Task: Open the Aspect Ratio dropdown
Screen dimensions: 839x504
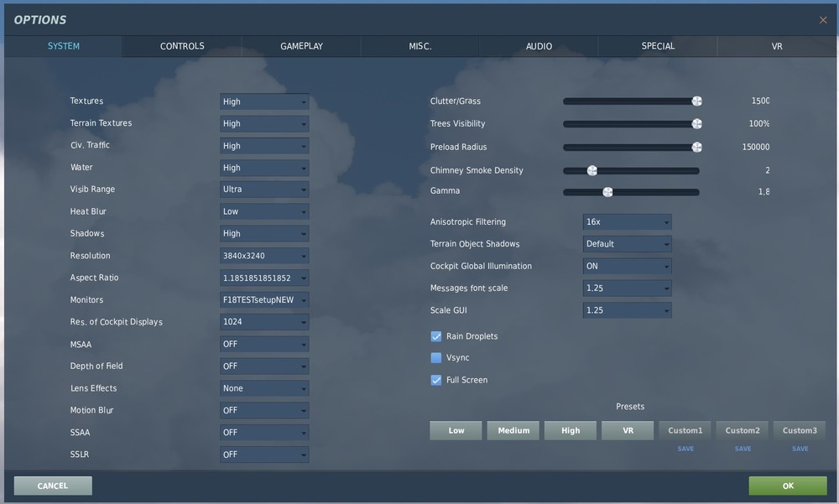Action: [264, 278]
